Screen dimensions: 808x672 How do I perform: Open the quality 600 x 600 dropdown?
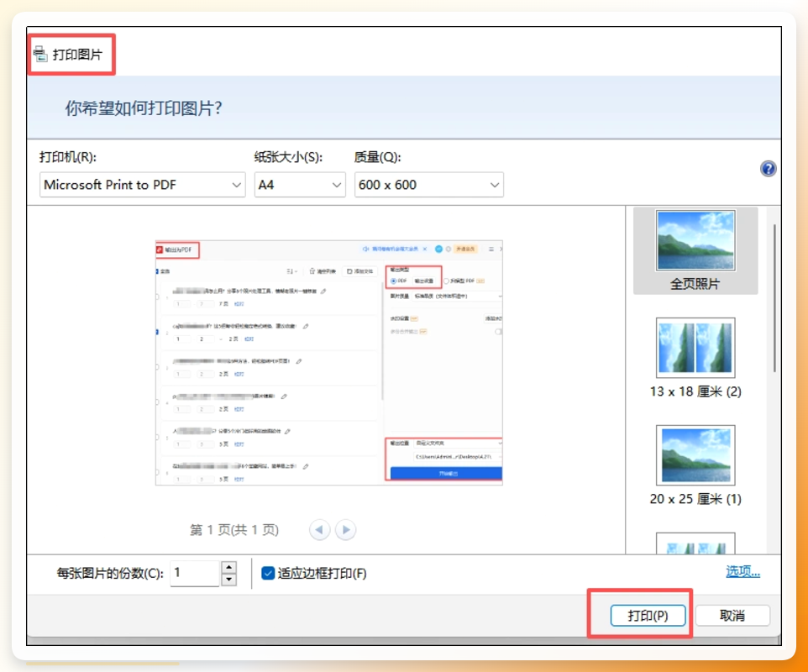point(428,185)
